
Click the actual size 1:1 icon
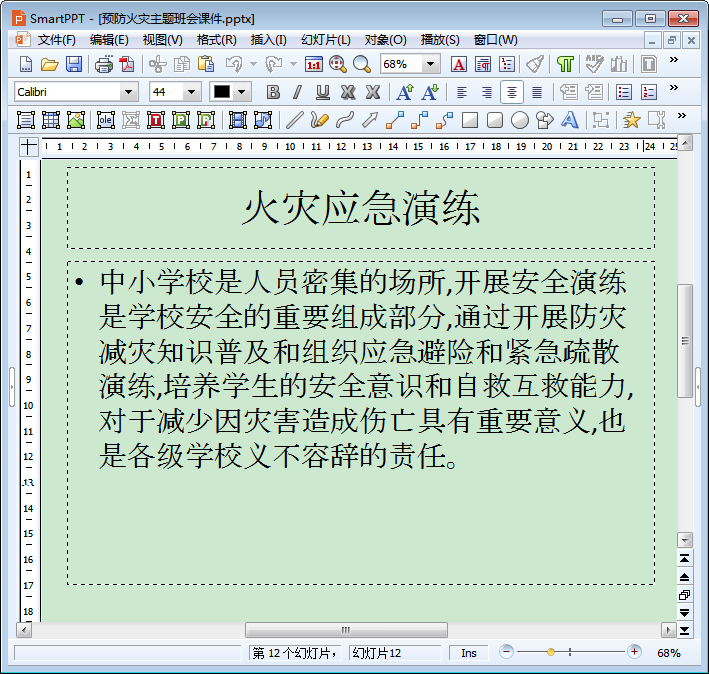tap(314, 64)
